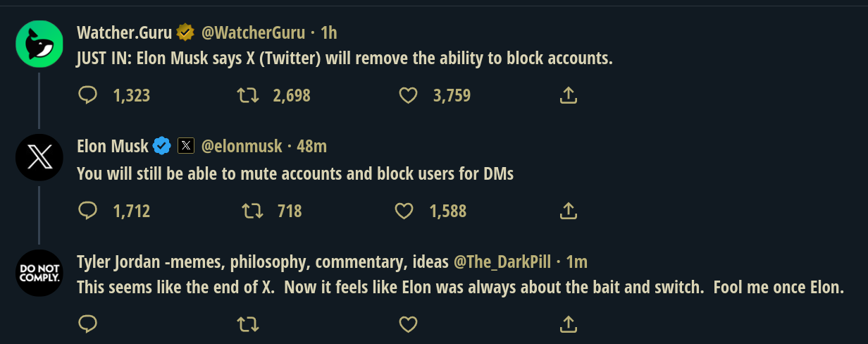Share the Watcher.Guru tweet
Image resolution: width=868 pixels, height=344 pixels.
click(568, 95)
